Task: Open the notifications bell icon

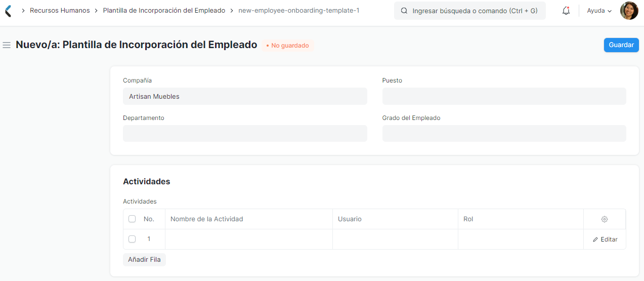Action: click(566, 11)
